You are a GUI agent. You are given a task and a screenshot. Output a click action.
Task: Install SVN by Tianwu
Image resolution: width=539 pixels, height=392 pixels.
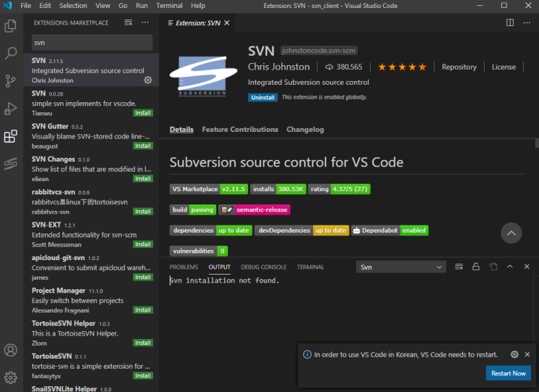[143, 113]
